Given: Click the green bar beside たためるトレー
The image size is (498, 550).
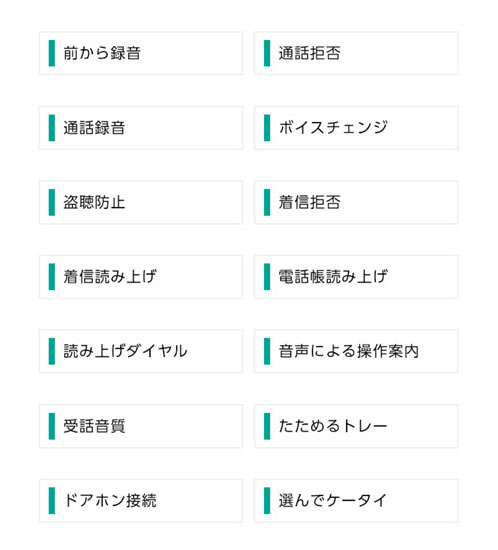Looking at the screenshot, I should (267, 426).
